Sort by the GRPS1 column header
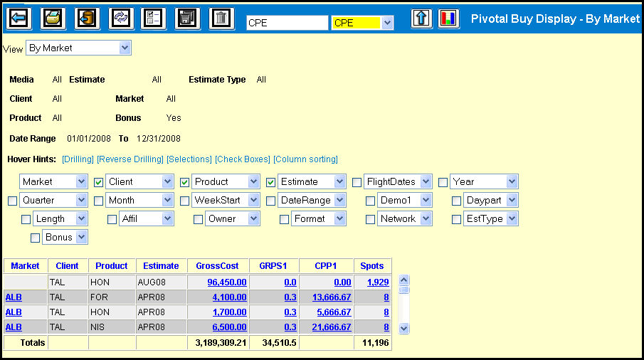This screenshot has height=360, width=644. click(273, 265)
